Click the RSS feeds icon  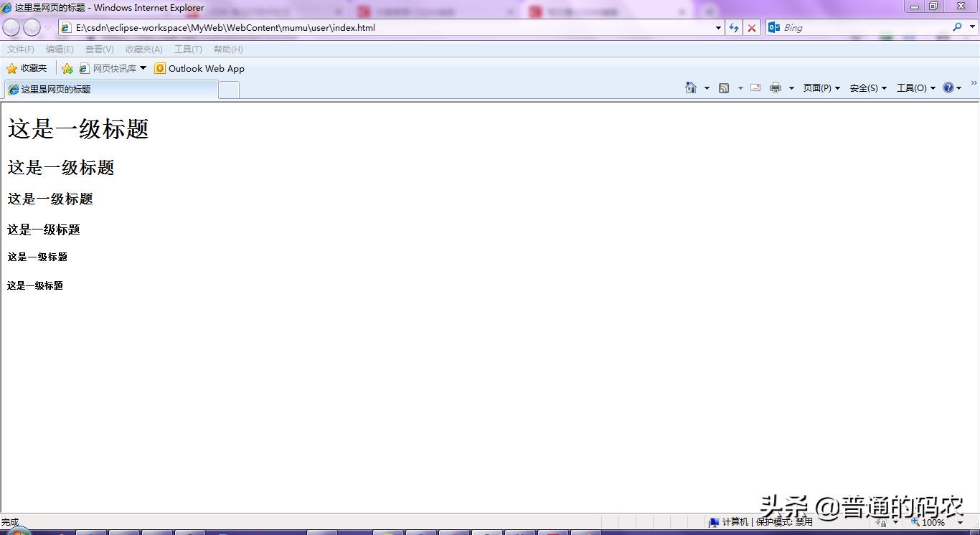(724, 88)
